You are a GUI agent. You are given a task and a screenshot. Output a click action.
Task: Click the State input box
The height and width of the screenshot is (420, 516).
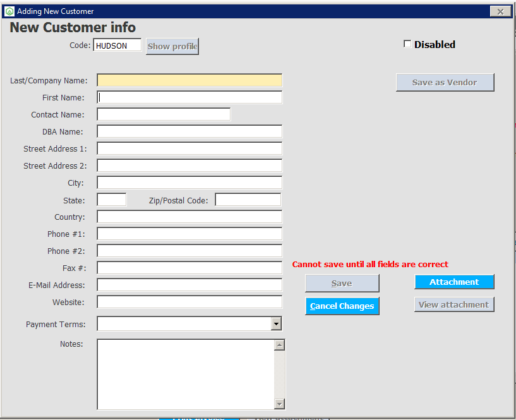(112, 200)
